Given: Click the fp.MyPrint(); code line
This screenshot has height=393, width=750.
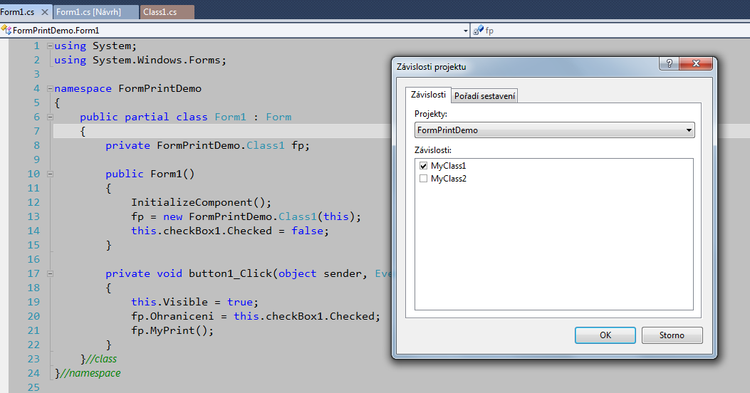Looking at the screenshot, I should (173, 330).
